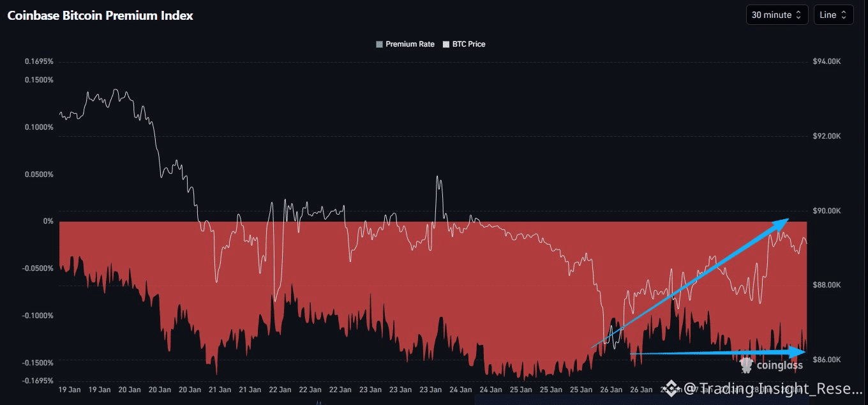Click the 0% baseline axis label
This screenshot has width=868, height=405.
click(49, 221)
